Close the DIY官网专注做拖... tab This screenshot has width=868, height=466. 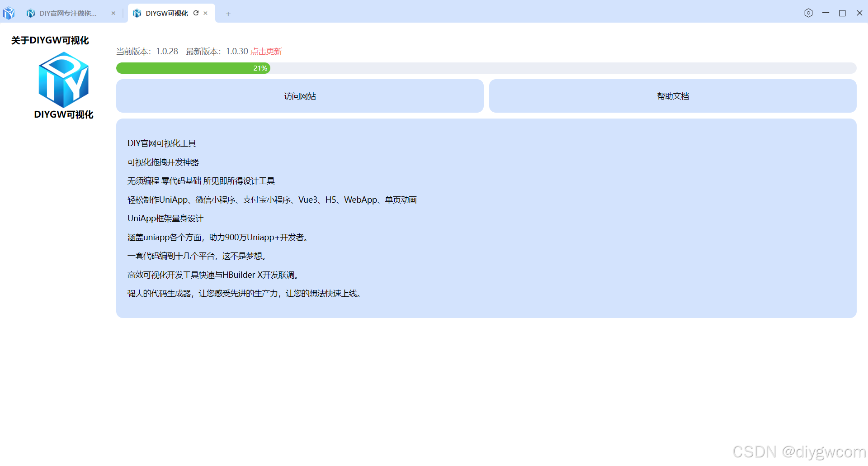(113, 14)
